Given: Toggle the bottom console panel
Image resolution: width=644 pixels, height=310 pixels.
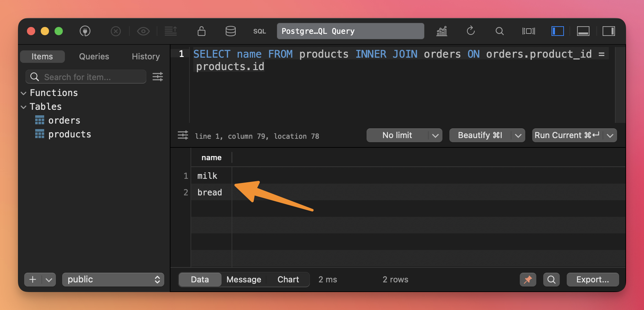Looking at the screenshot, I should (x=583, y=31).
